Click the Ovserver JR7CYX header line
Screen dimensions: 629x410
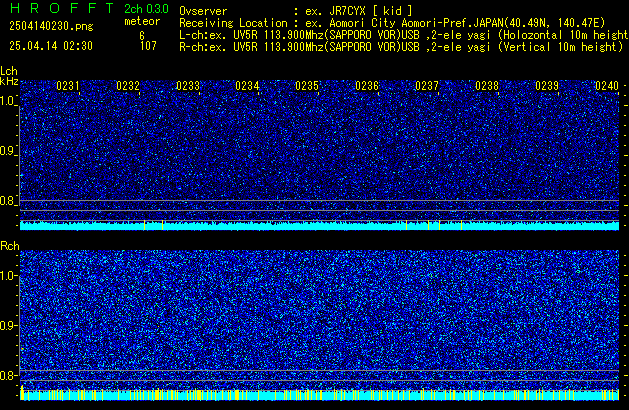(296, 11)
